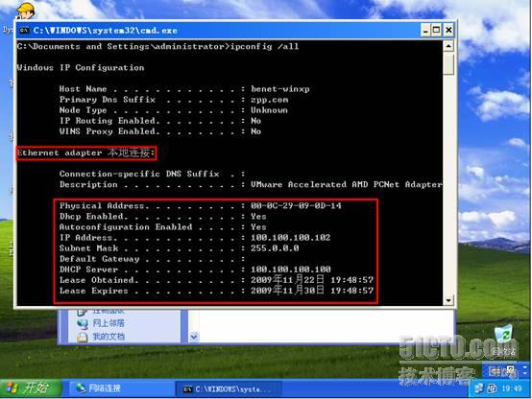This screenshot has height=399, width=532.
Task: Click the console scrollbar down arrow
Action: pyautogui.click(x=448, y=300)
